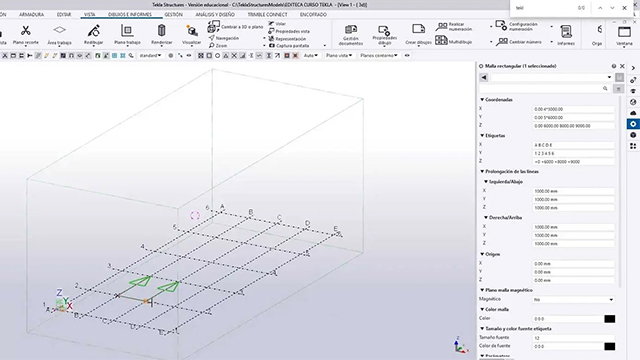The height and width of the screenshot is (360, 640).
Task: Switch to the GESTIÓN ribbon tab
Action: coord(173,14)
